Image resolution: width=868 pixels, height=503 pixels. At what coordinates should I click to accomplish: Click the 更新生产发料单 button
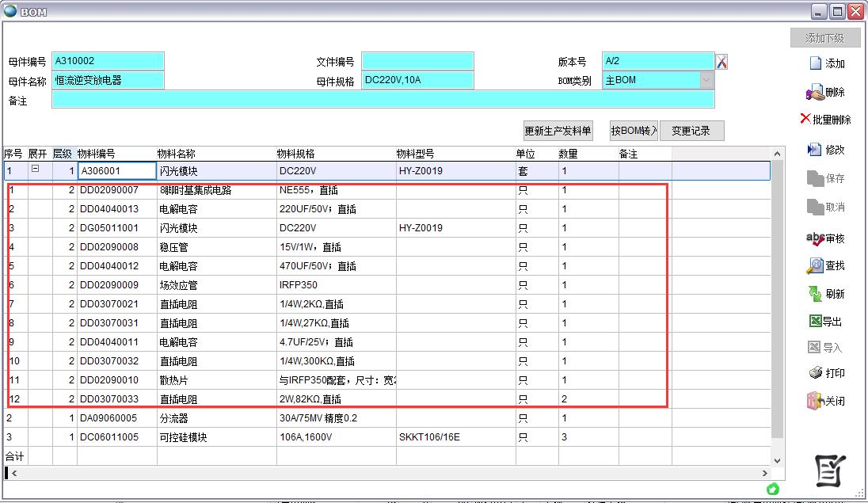558,131
